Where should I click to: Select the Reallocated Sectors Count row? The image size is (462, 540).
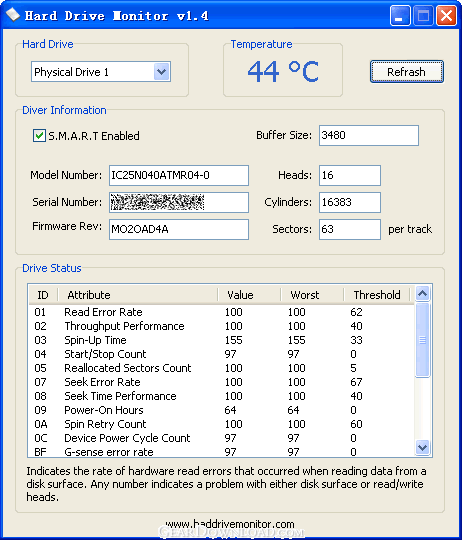221,368
